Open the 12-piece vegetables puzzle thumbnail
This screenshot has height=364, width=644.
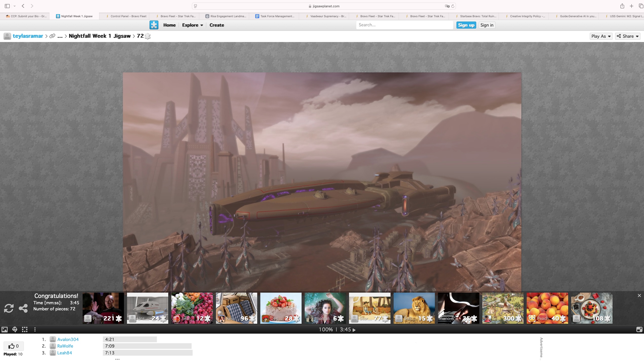[x=192, y=308]
